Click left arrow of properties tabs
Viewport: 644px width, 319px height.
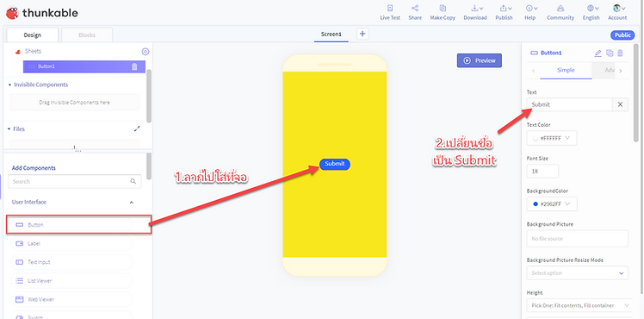pyautogui.click(x=533, y=71)
